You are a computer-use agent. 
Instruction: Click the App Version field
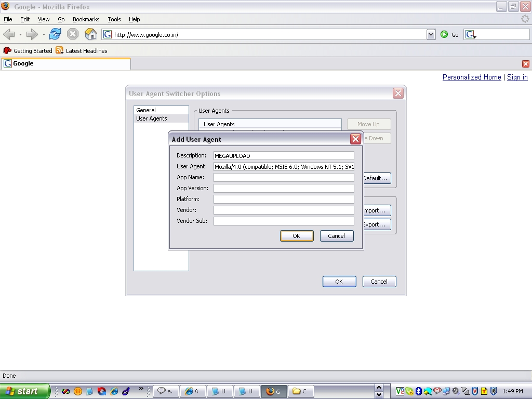pyautogui.click(x=284, y=188)
